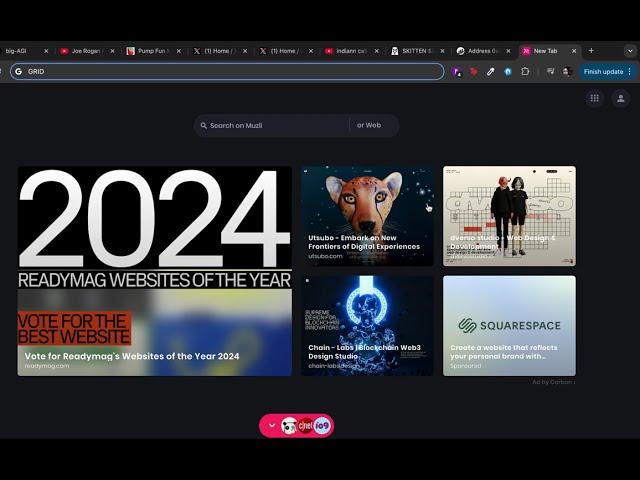Close the SKITTEN tab

[x=442, y=51]
